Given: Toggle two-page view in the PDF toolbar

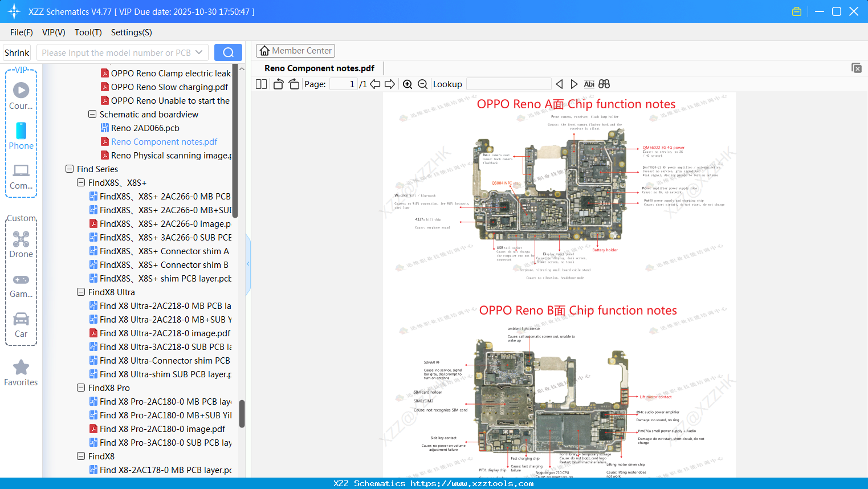Looking at the screenshot, I should click(261, 84).
